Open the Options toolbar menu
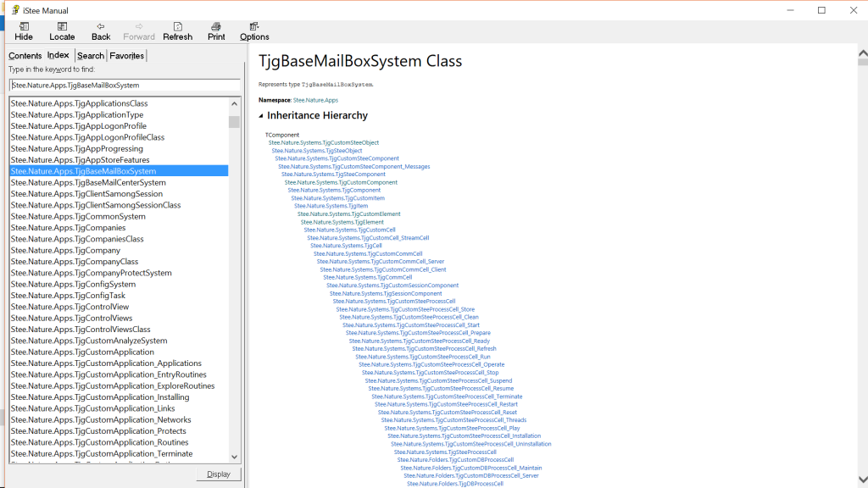The width and height of the screenshot is (868, 488). pos(254,31)
